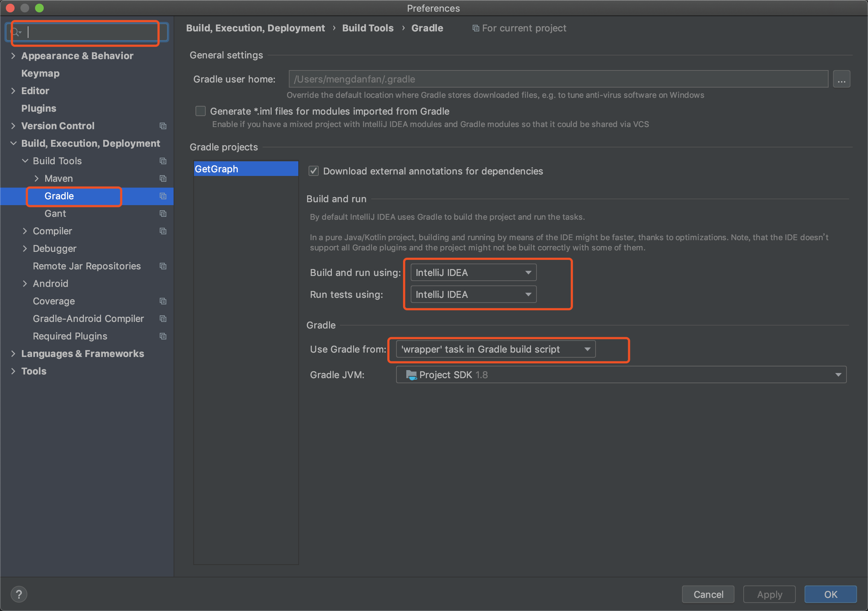The width and height of the screenshot is (868, 611).
Task: Click project-level icon beside Coverage
Action: 163,301
